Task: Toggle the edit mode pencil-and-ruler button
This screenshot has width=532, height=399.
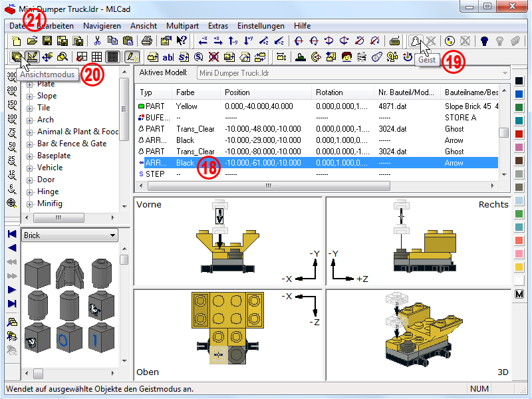Action: coord(32,57)
